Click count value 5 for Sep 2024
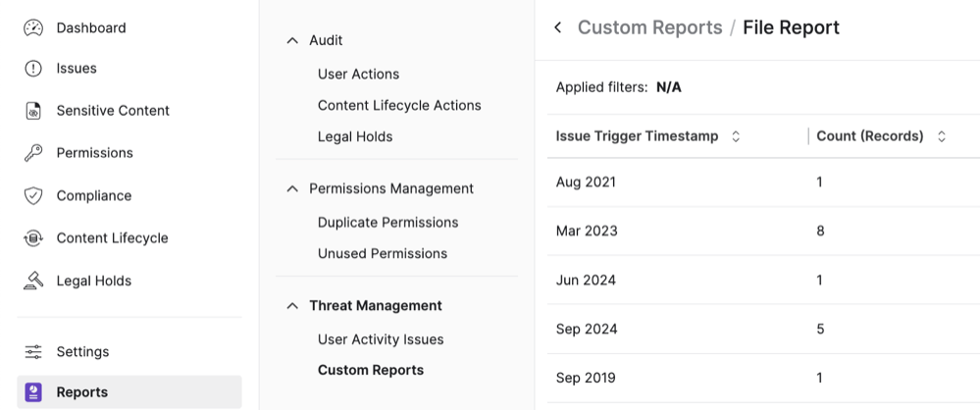Viewport: 980px width, 410px height. pyautogui.click(x=820, y=329)
